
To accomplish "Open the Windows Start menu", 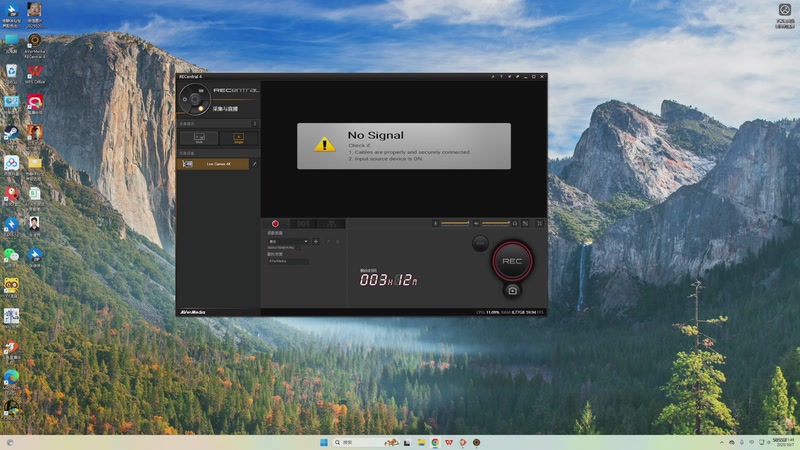I will pos(323,442).
